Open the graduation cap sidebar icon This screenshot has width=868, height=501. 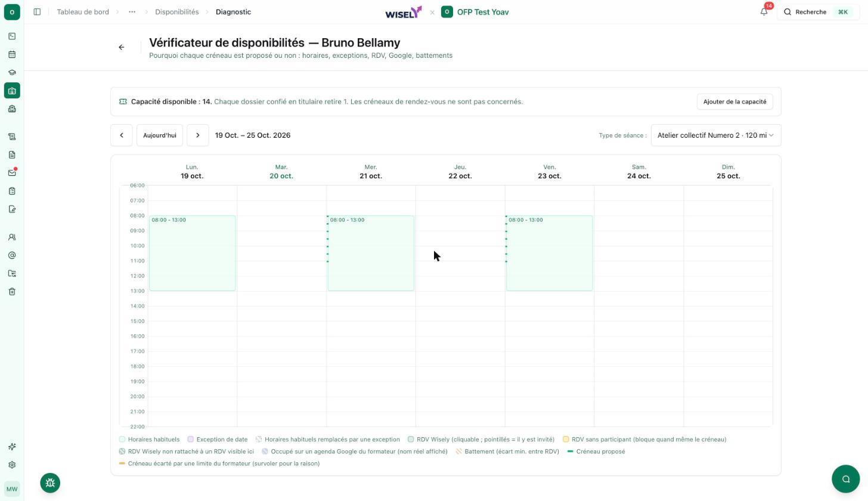pyautogui.click(x=12, y=73)
